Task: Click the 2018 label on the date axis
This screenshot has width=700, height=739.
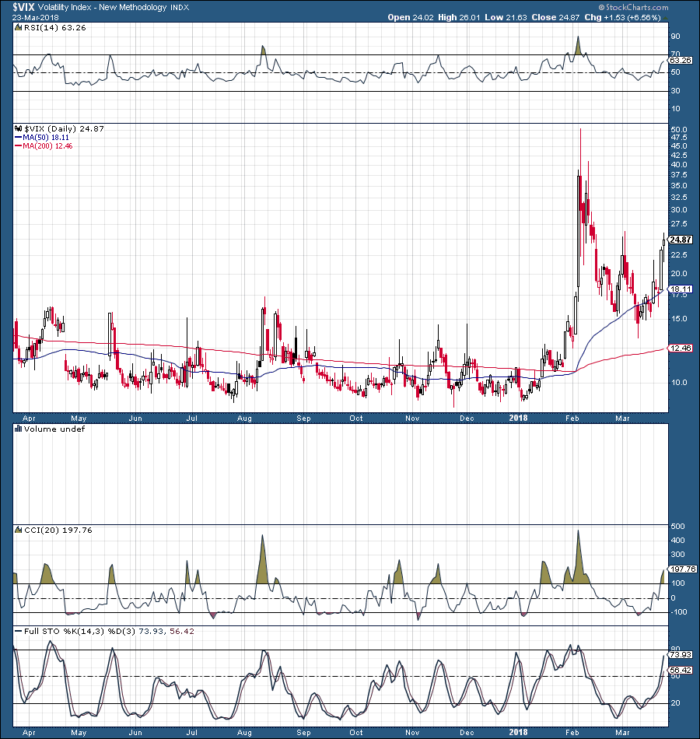Action: [519, 418]
